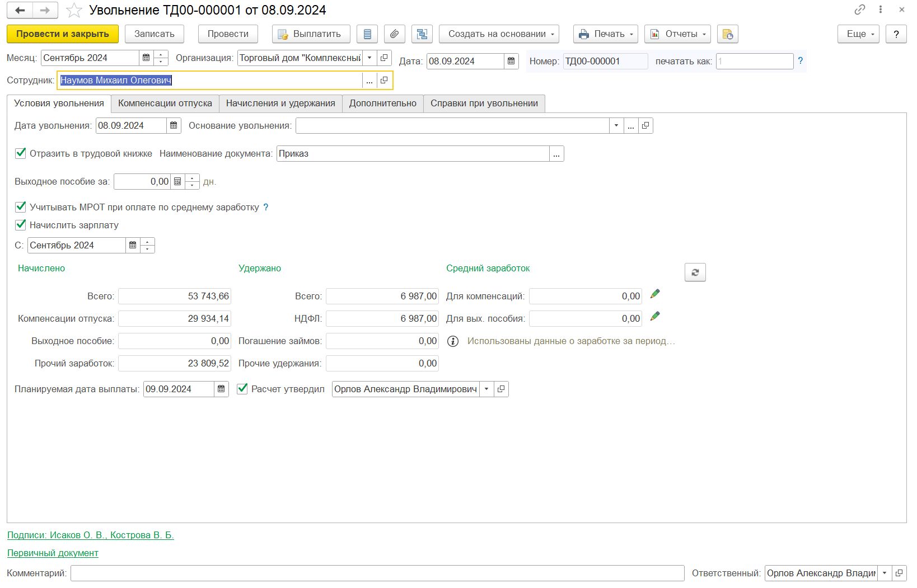Edit average earnings for severance pencil
The height and width of the screenshot is (588, 917).
coord(655,317)
